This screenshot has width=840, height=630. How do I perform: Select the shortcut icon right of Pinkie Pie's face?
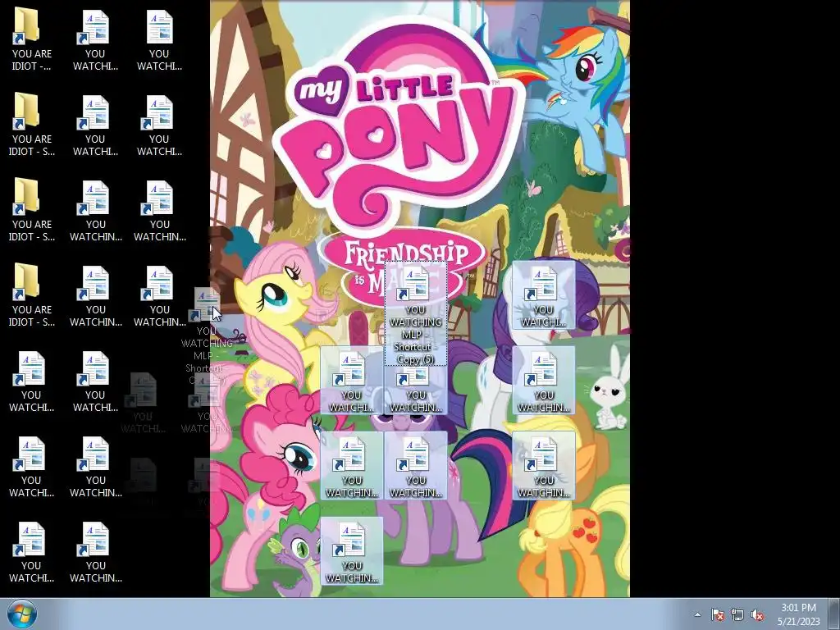[351, 466]
